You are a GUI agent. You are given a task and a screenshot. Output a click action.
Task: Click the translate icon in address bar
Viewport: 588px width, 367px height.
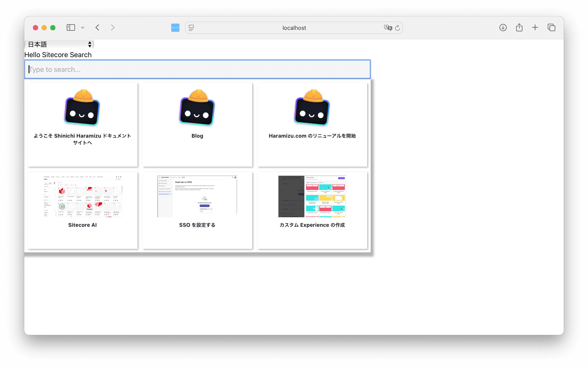388,28
